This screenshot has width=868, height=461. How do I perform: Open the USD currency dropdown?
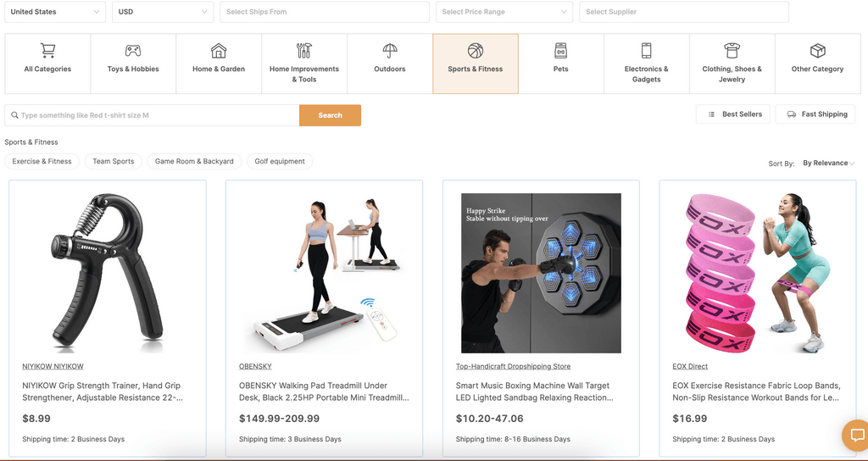pyautogui.click(x=163, y=12)
